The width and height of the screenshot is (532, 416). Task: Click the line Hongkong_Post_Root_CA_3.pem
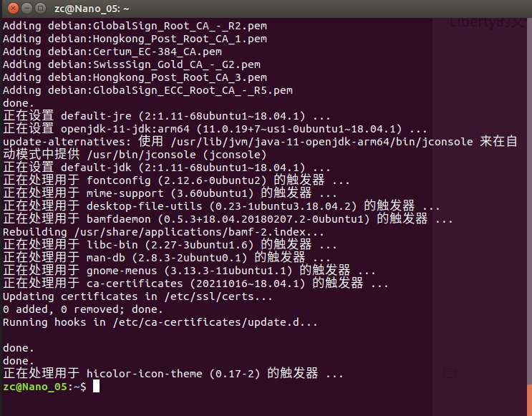tap(135, 78)
